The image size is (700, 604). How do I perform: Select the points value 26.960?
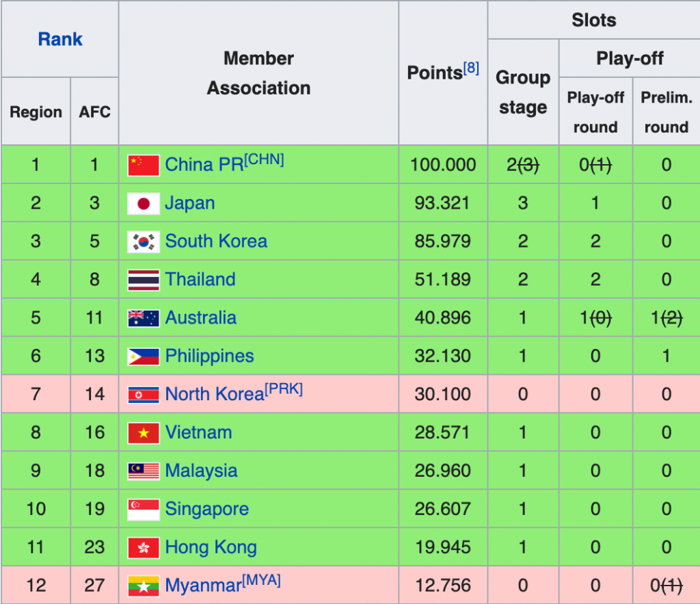pos(442,471)
